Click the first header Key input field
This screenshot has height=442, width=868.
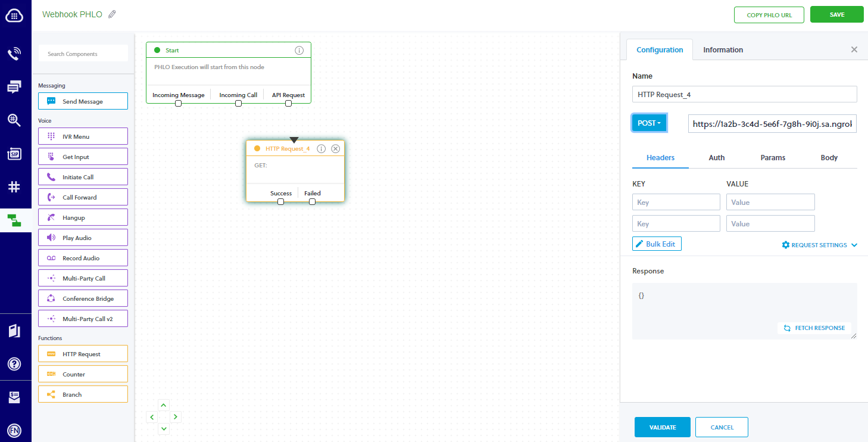[676, 202]
